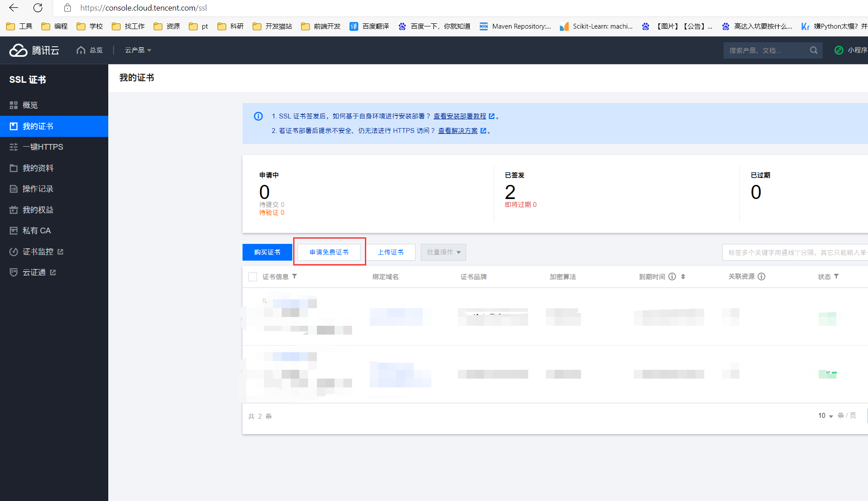Click sort arrows next to 到期时间
This screenshot has width=868, height=501.
pos(683,276)
